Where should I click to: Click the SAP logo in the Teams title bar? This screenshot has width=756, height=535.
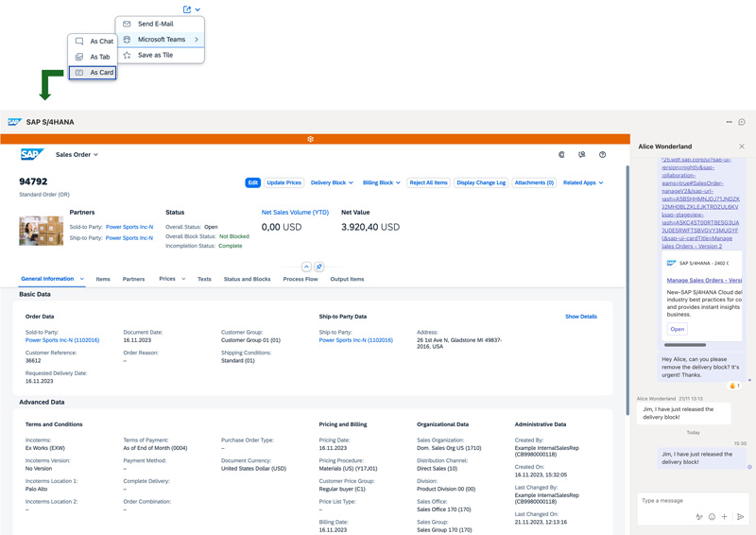click(14, 122)
